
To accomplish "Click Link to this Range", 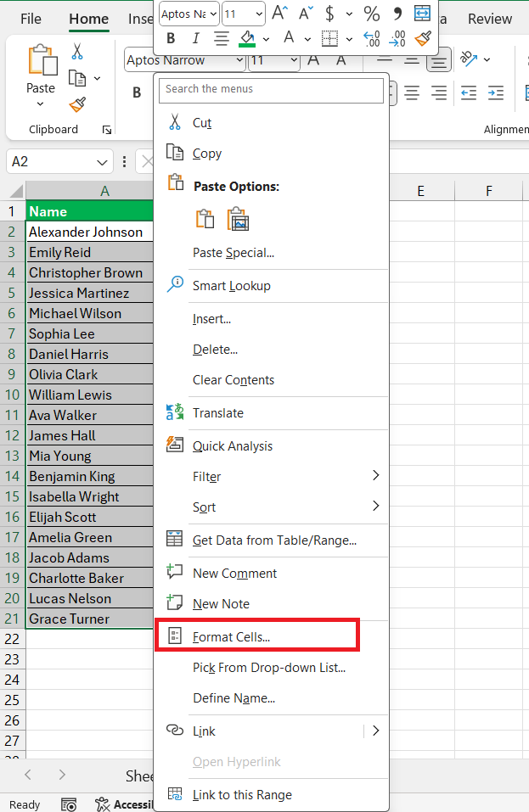I will (x=272, y=794).
